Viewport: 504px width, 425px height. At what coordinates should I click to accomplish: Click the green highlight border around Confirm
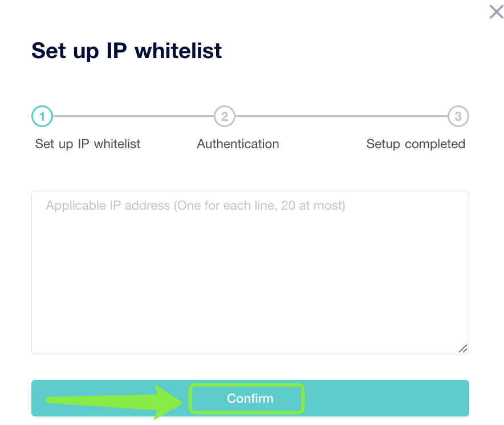(246, 386)
